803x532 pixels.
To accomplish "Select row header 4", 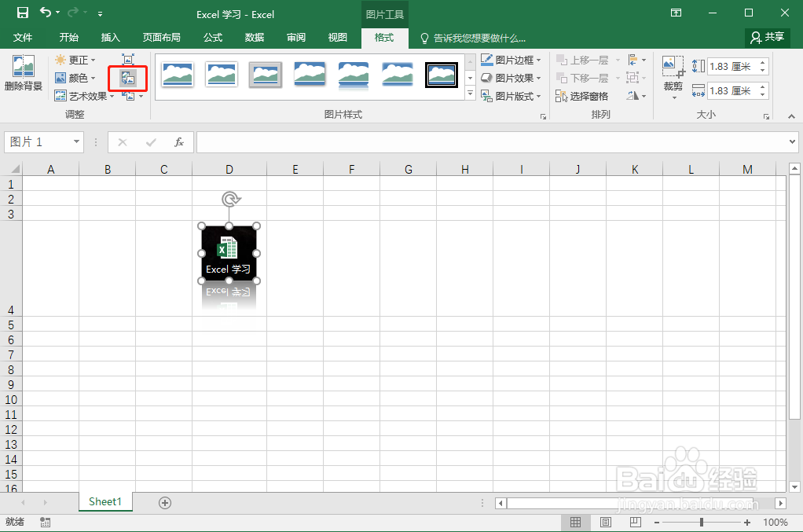I will 11,268.
